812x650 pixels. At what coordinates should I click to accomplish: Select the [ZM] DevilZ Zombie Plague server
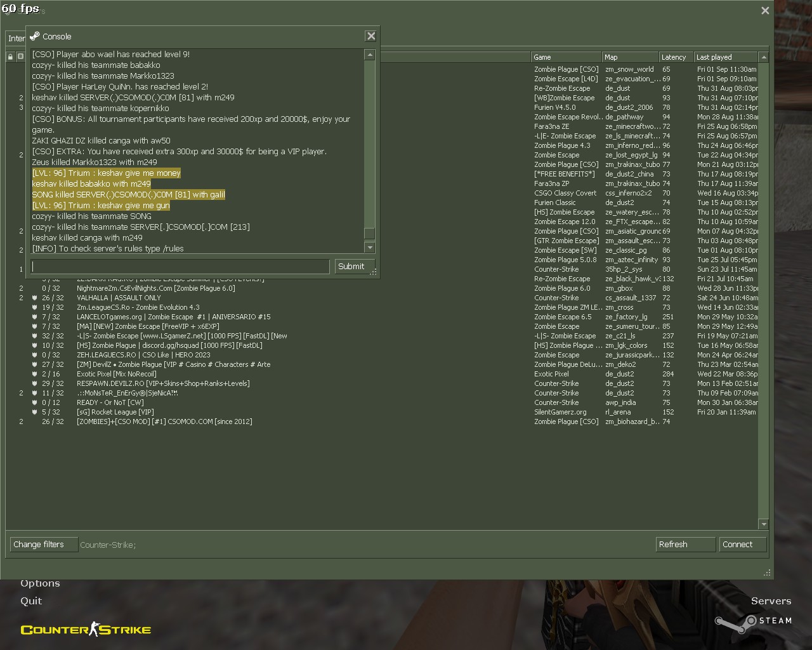(x=382, y=364)
